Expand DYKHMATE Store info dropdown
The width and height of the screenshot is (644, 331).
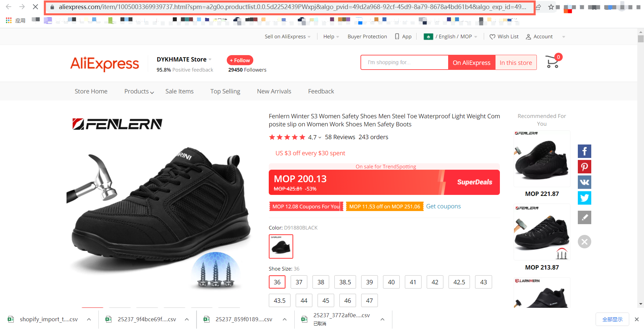click(210, 59)
